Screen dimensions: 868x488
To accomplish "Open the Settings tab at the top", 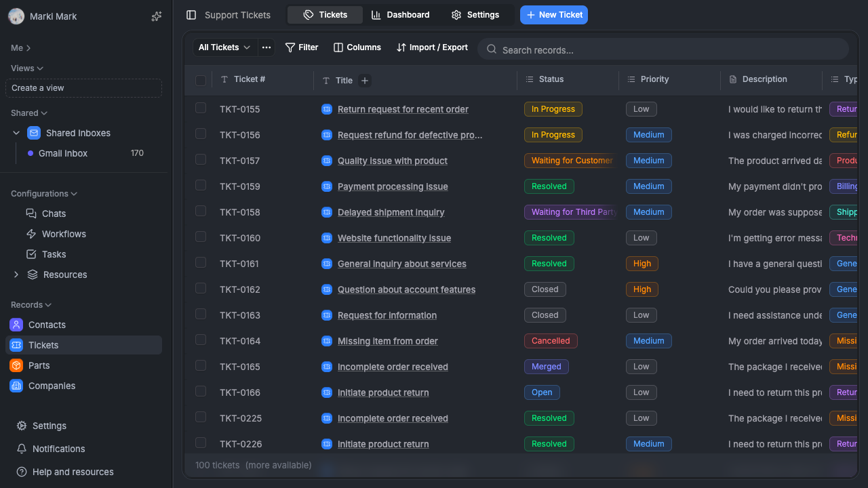I will pos(475,15).
